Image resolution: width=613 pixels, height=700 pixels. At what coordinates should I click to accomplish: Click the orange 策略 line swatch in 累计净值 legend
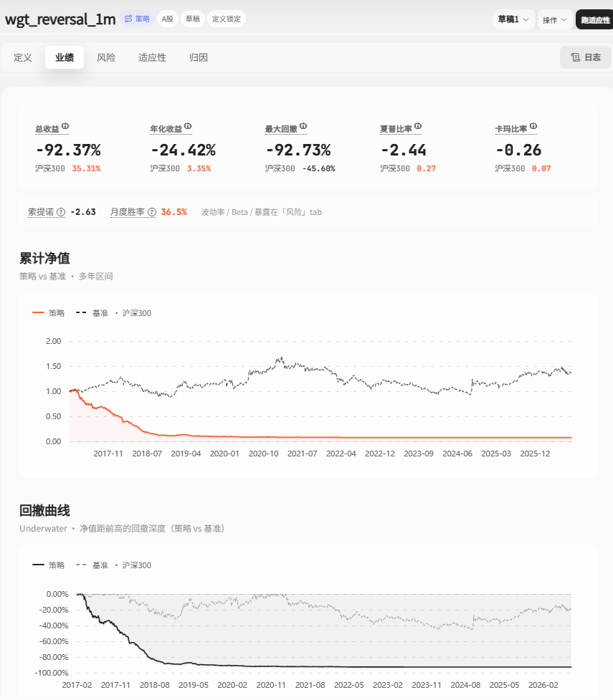pos(38,313)
